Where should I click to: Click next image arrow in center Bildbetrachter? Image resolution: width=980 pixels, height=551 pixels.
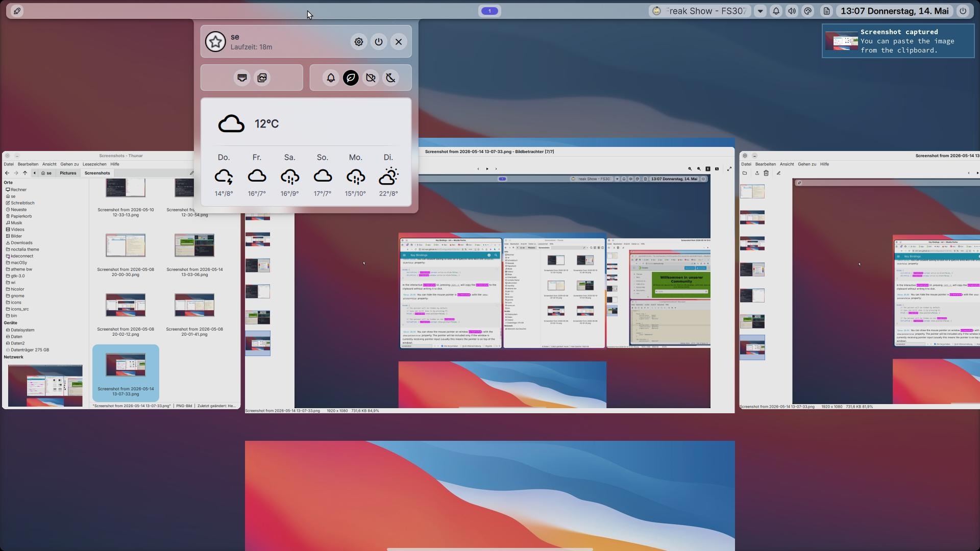496,169
